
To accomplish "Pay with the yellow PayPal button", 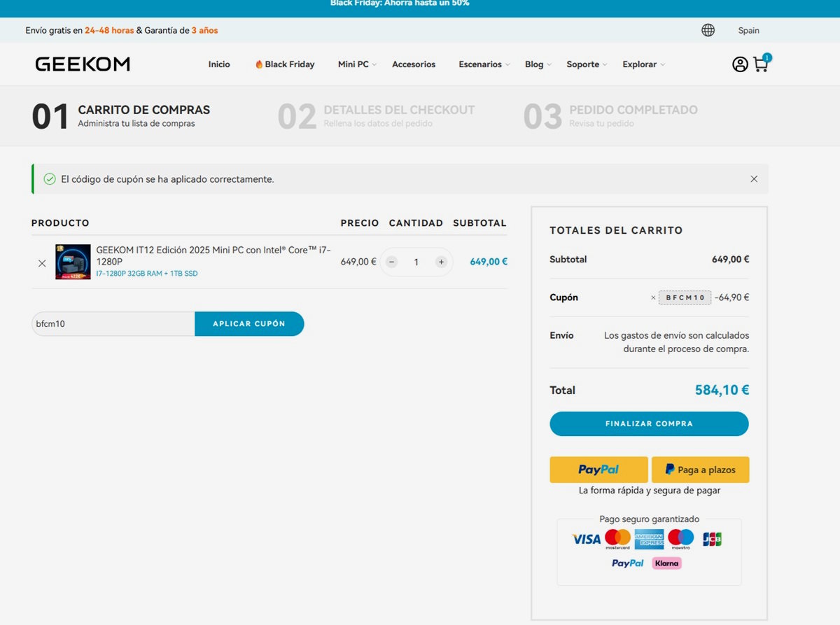I will click(598, 470).
